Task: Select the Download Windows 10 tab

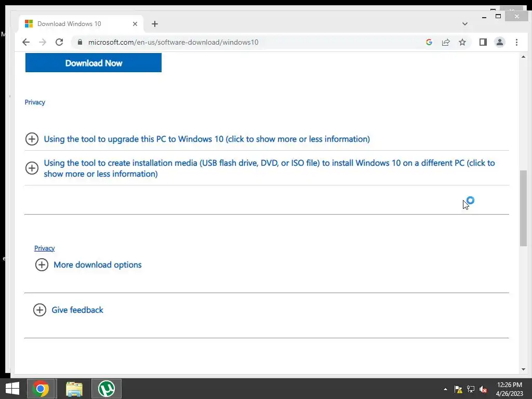Action: (81, 24)
